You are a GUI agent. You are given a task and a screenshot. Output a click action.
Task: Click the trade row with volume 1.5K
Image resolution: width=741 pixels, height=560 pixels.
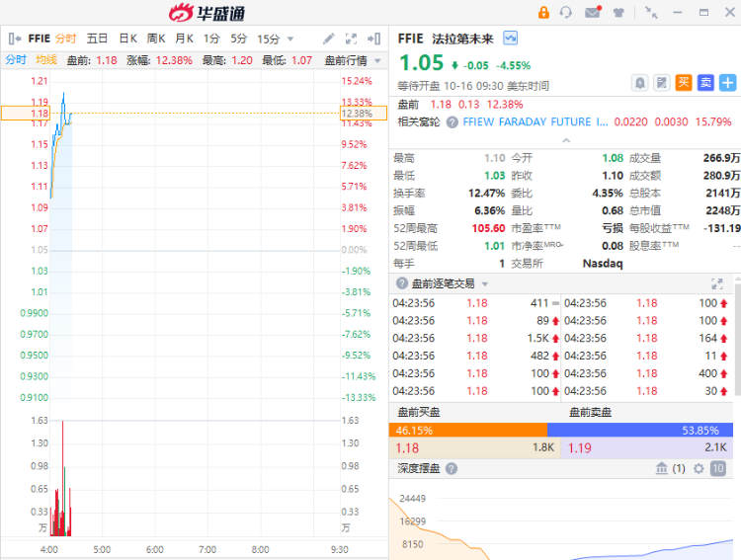475,339
